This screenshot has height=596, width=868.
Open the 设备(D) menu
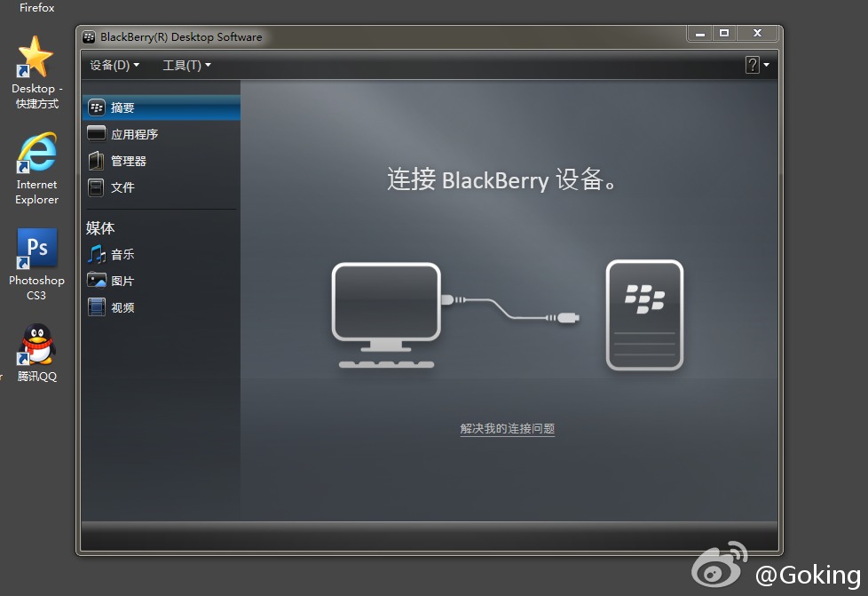[x=114, y=66]
